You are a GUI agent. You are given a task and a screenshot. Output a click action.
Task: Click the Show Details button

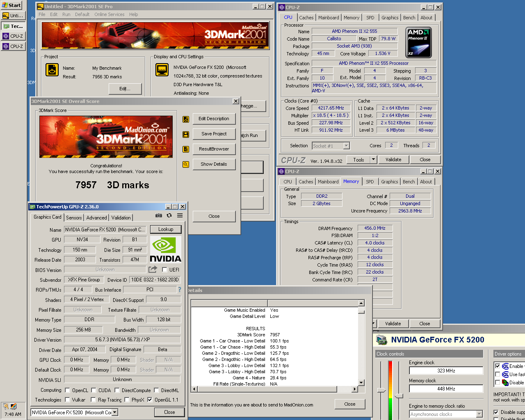tap(214, 164)
